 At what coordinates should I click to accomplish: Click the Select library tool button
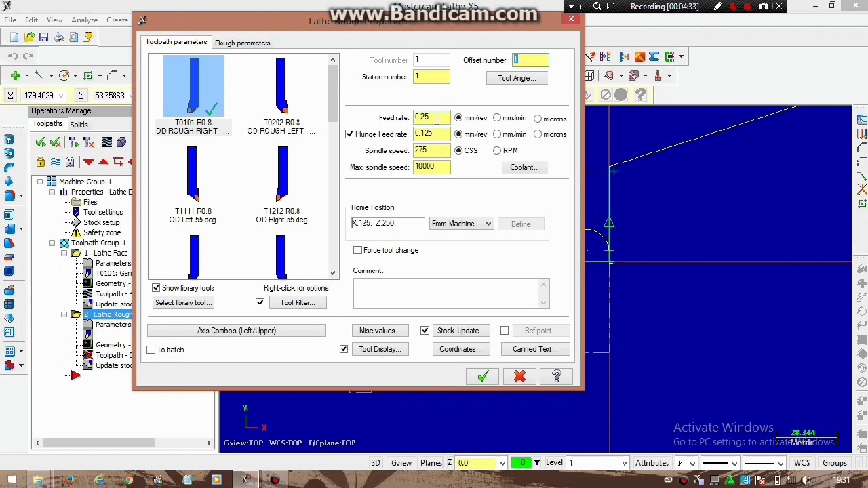point(183,303)
